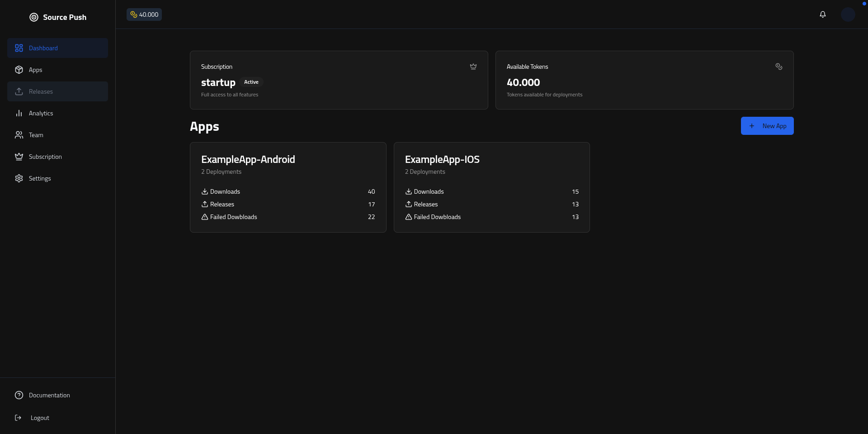Click the Active status badge
Screen dimensions: 868x434
(x=251, y=82)
